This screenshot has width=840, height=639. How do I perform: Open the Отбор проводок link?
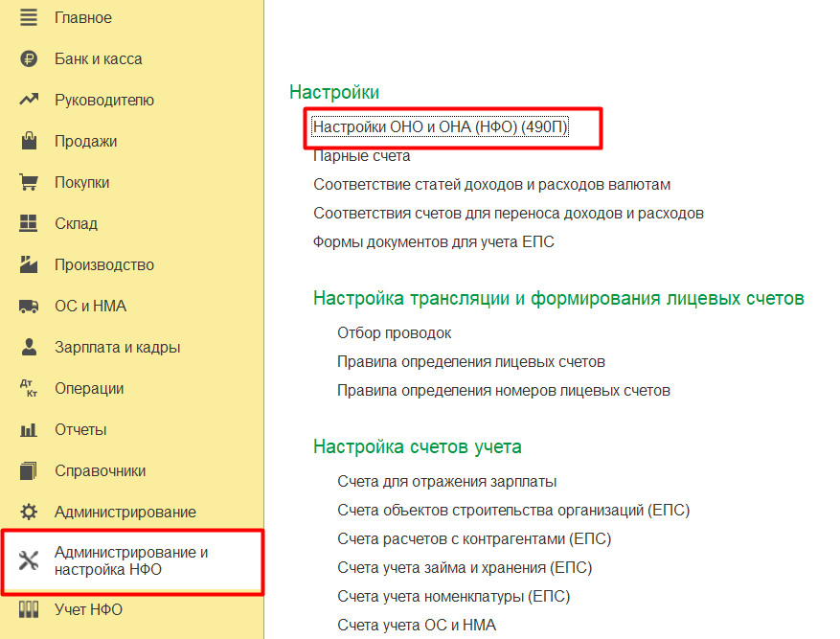click(394, 332)
